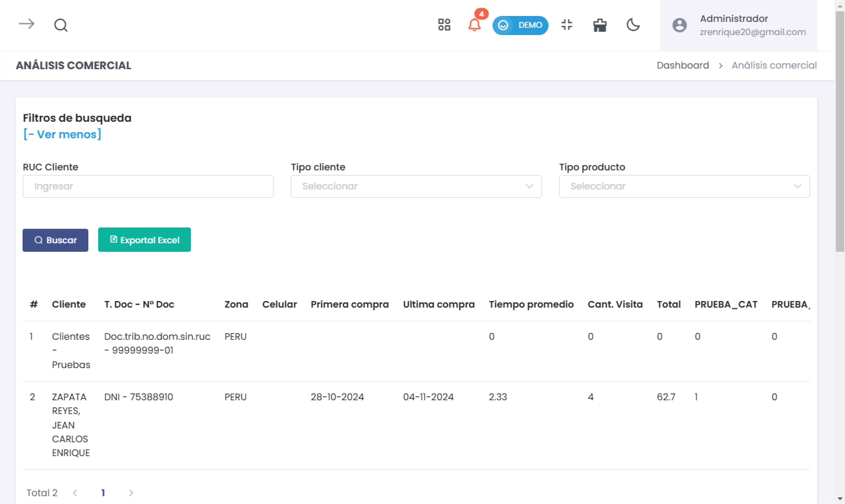This screenshot has width=845, height=504.
Task: Select pagination page 1
Action: [103, 493]
